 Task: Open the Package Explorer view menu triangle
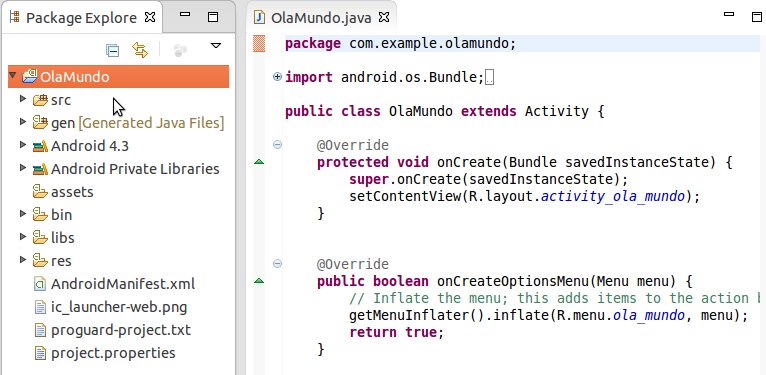[215, 46]
